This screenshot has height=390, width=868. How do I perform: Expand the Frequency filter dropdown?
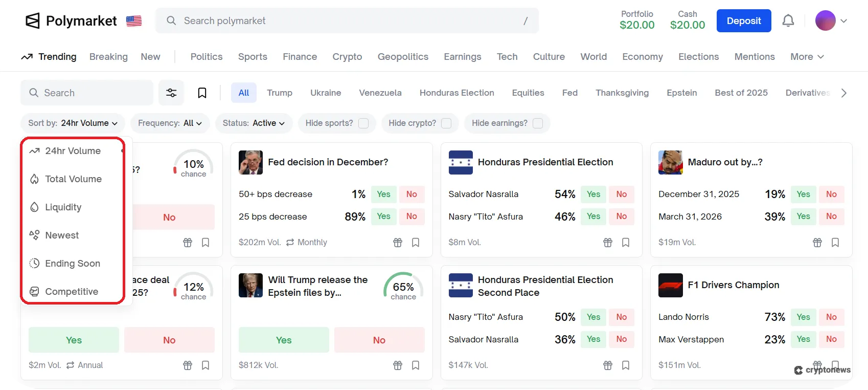pyautogui.click(x=170, y=123)
